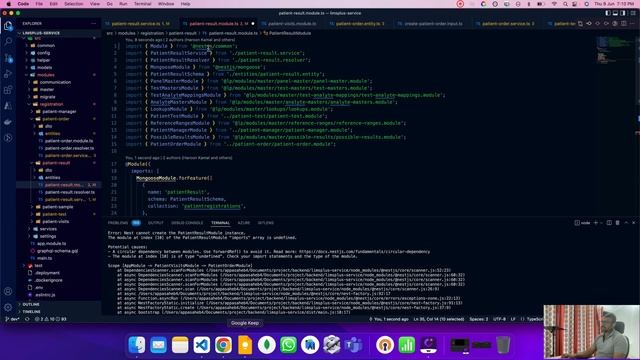Image resolution: width=640 pixels, height=360 pixels.
Task: Open the PROBLEMS panel tab
Action: tap(118, 223)
